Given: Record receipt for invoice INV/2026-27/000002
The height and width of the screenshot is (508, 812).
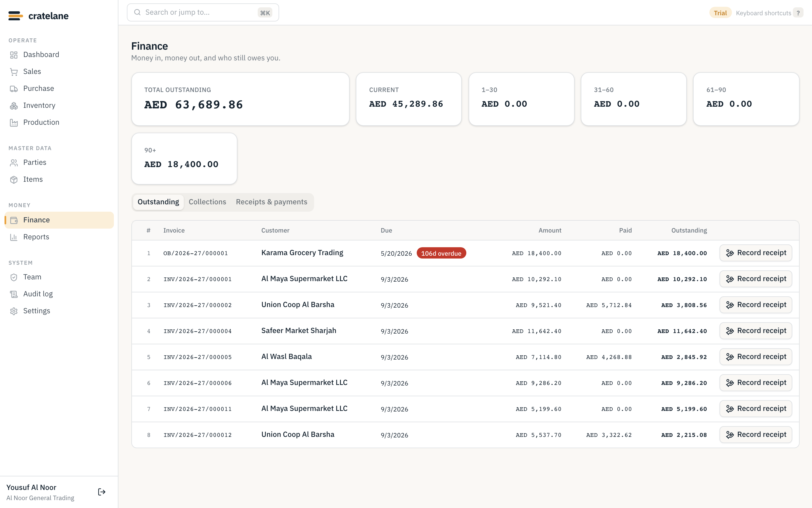Looking at the screenshot, I should (x=756, y=305).
